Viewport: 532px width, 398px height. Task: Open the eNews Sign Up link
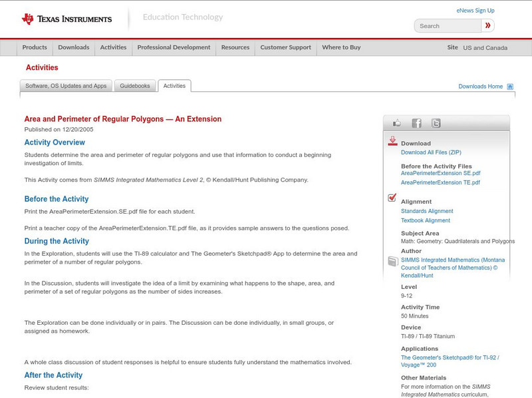click(x=475, y=11)
